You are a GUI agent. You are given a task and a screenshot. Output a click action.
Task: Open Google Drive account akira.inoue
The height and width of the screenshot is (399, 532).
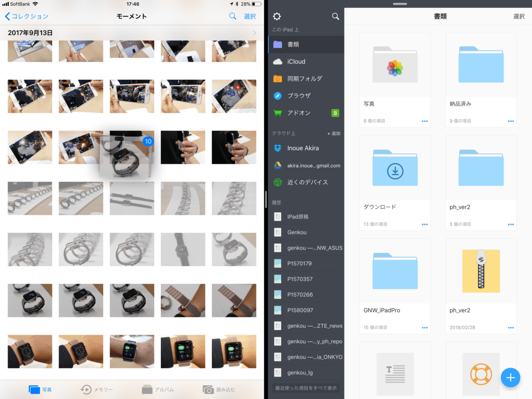pos(306,165)
